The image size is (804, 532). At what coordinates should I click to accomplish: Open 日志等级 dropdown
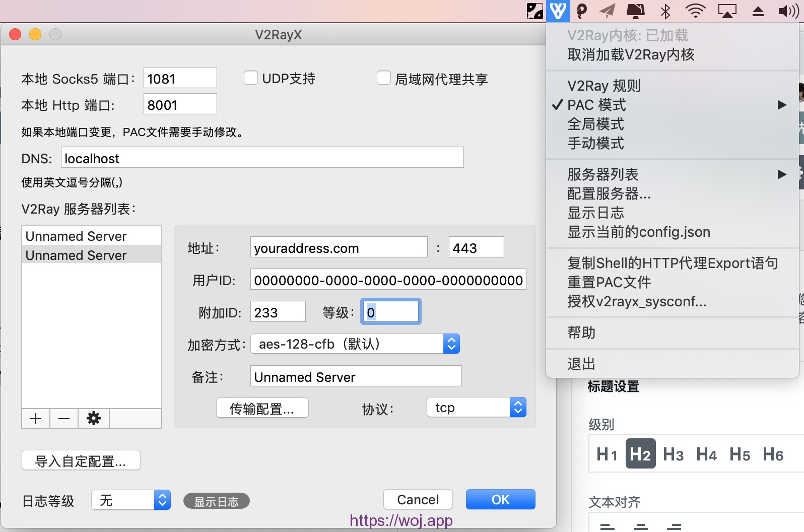click(x=131, y=500)
